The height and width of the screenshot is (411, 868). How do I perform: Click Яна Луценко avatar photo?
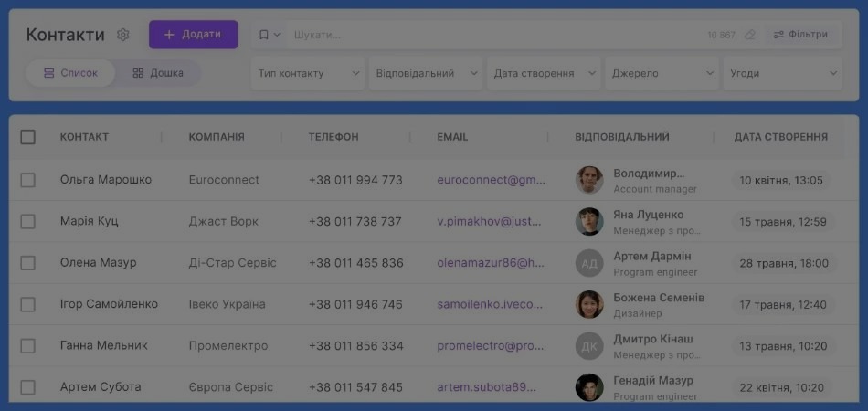click(x=589, y=222)
